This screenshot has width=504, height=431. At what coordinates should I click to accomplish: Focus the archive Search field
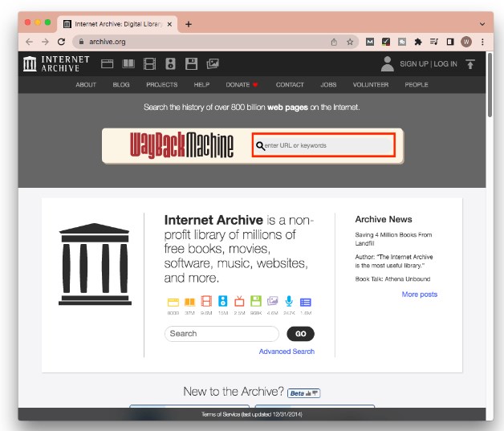[222, 334]
